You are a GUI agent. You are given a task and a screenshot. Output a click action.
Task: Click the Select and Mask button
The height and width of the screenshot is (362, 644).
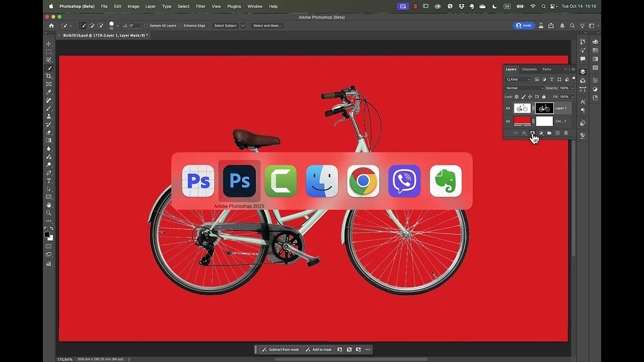click(267, 26)
